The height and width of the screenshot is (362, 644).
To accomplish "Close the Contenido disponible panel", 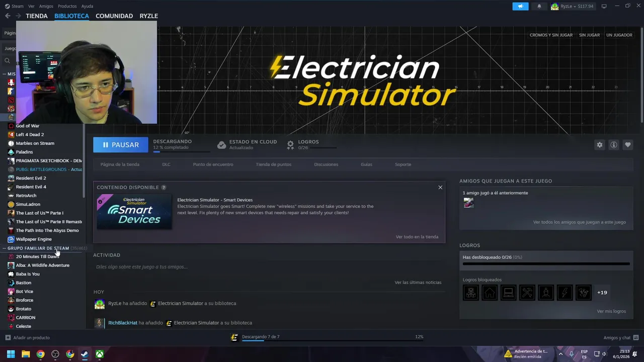I will pyautogui.click(x=440, y=188).
